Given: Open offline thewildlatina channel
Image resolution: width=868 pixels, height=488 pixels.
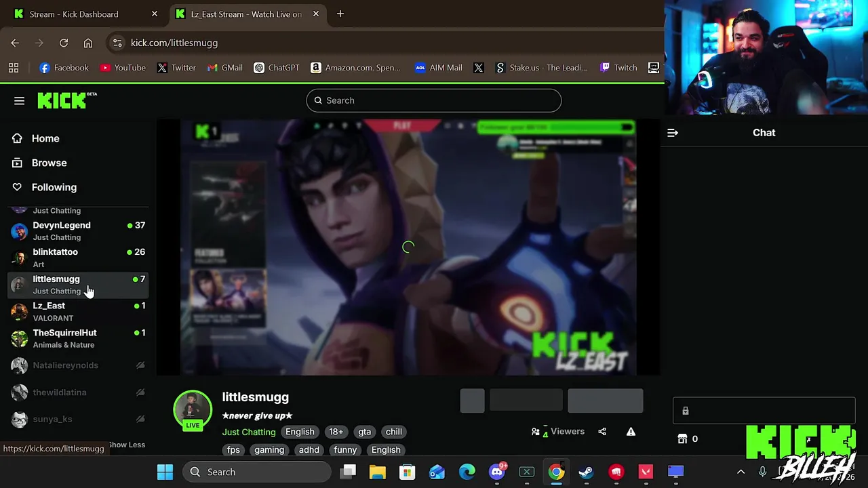Looking at the screenshot, I should pos(78,392).
